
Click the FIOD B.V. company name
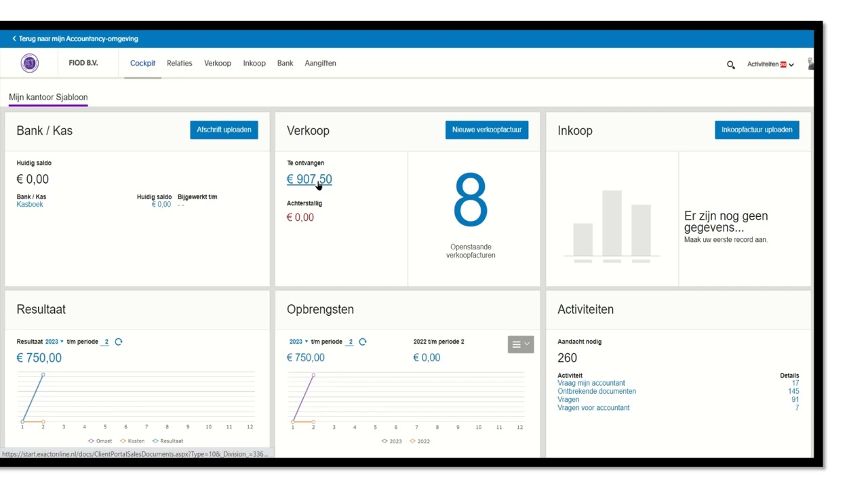tap(83, 63)
